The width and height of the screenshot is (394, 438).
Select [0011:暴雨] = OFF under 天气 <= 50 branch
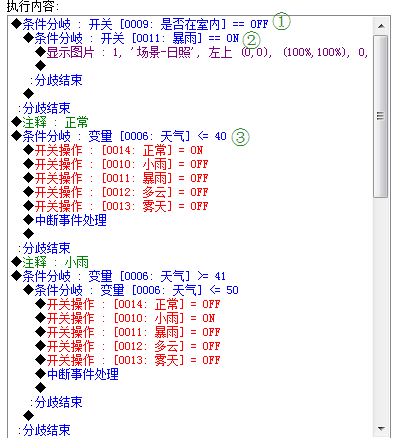(x=128, y=332)
